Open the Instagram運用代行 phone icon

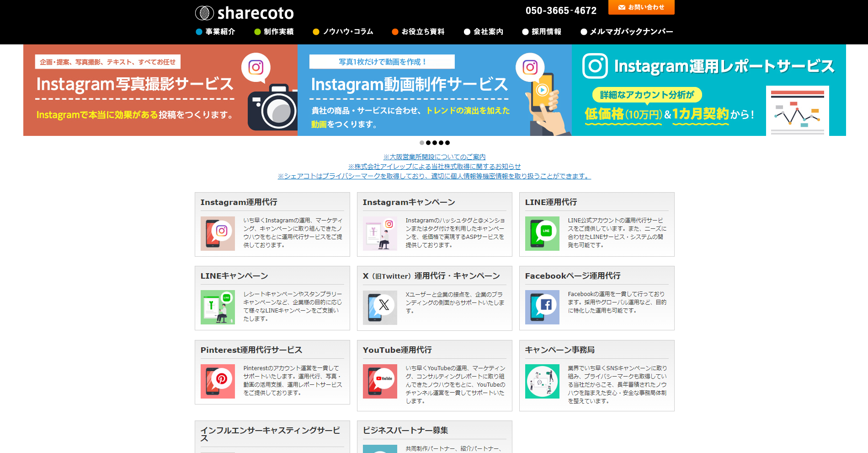(218, 233)
